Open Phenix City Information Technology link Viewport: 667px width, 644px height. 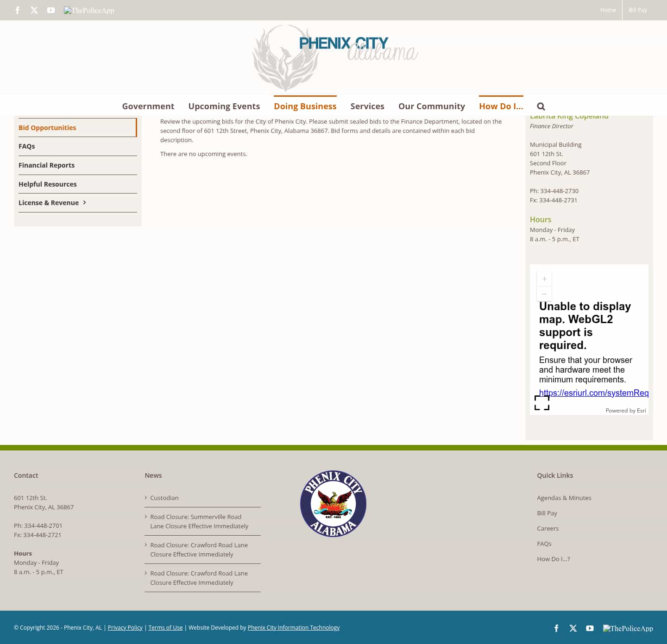(x=294, y=628)
